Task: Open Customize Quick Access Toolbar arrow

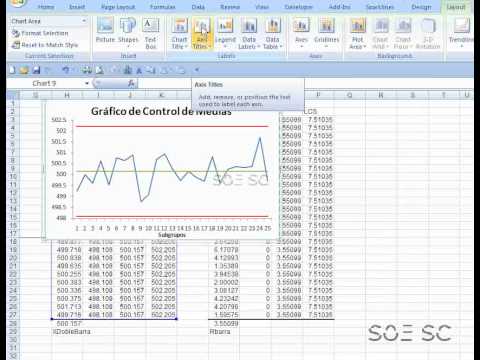Action: [x=197, y=70]
